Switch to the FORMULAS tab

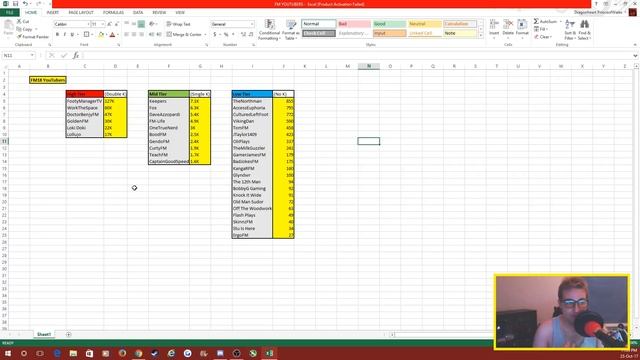[113, 13]
